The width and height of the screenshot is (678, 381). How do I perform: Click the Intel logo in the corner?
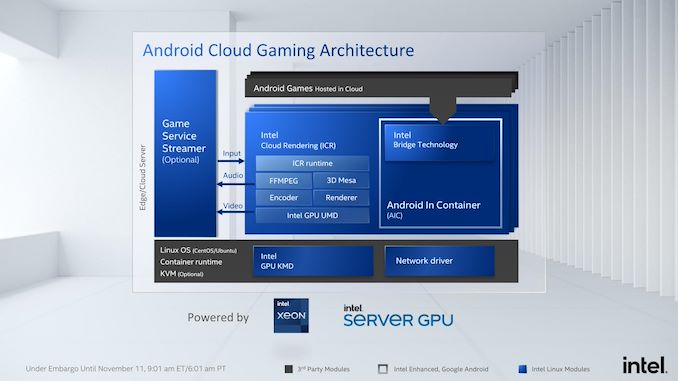point(644,365)
